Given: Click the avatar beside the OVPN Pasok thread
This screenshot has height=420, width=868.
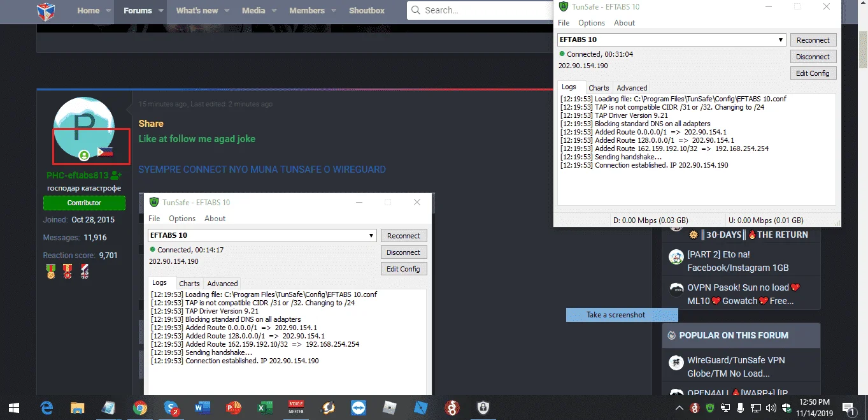Looking at the screenshot, I should tap(676, 289).
